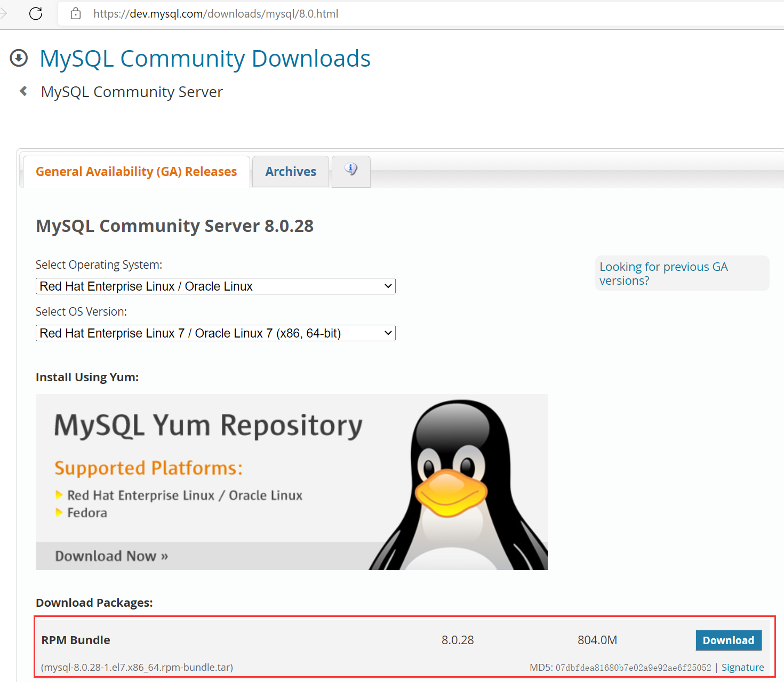
Task: Click the site lock icon in address bar
Action: pos(76,13)
